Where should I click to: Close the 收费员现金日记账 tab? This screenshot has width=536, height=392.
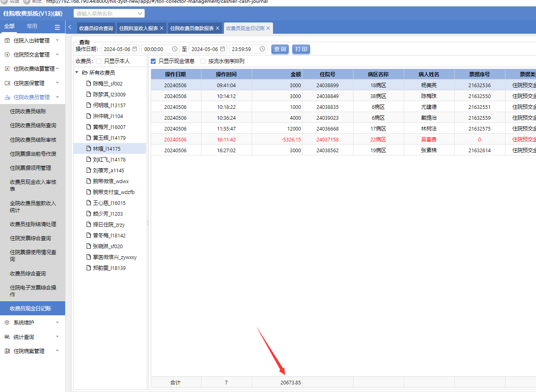(268, 28)
